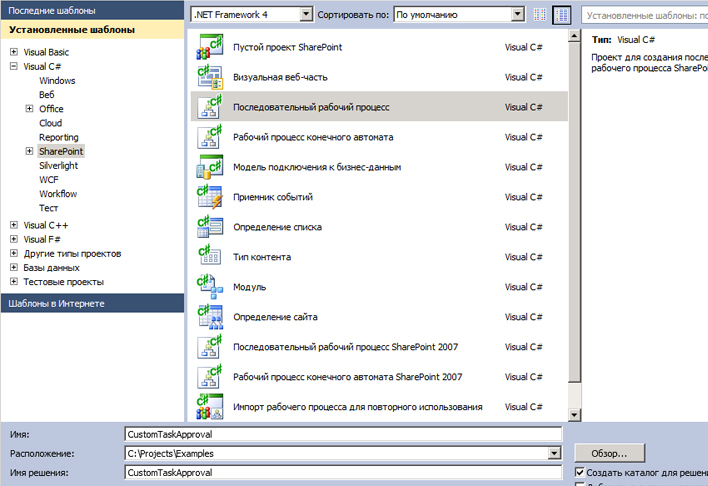
Task: Select the Reporting category
Action: coord(59,137)
